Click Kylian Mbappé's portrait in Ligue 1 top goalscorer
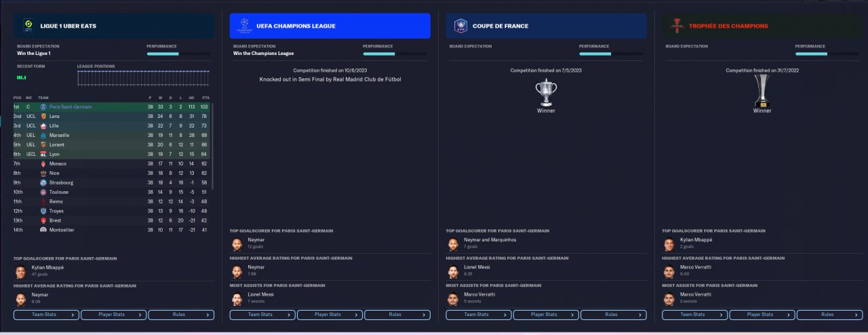This screenshot has height=335, width=868. pos(20,271)
